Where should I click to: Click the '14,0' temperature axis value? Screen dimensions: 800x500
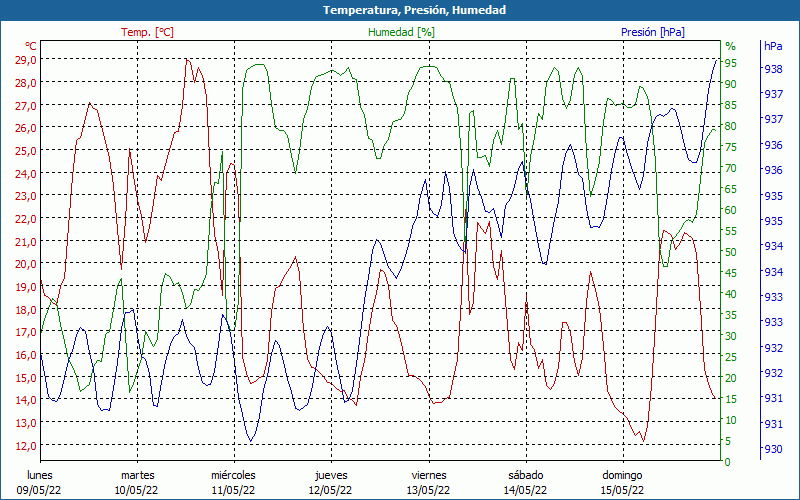point(26,400)
